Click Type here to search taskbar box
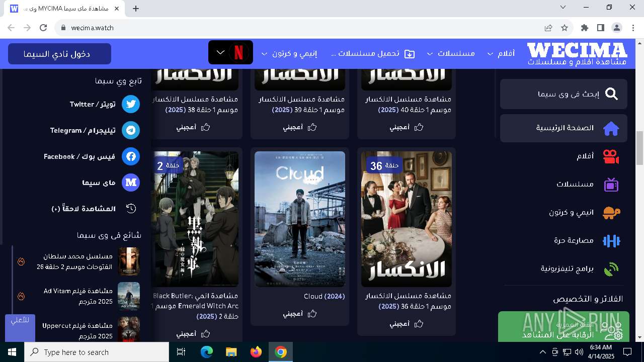The height and width of the screenshot is (362, 644). (x=97, y=352)
